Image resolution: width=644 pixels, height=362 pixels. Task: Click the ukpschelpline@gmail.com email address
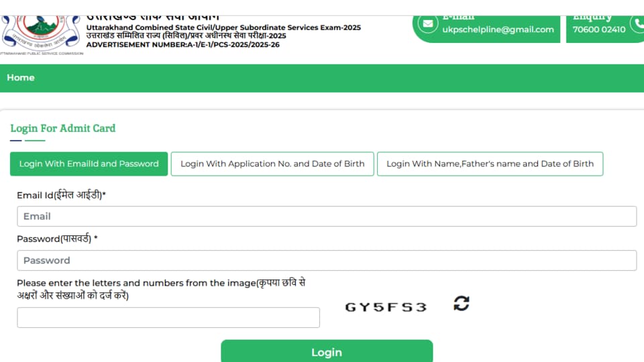pos(498,29)
